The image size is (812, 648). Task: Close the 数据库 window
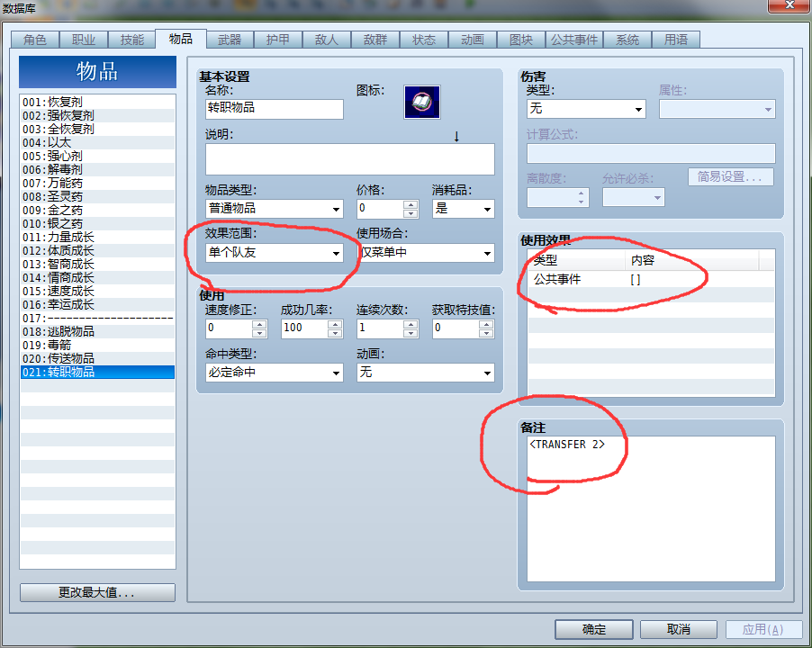click(789, 5)
